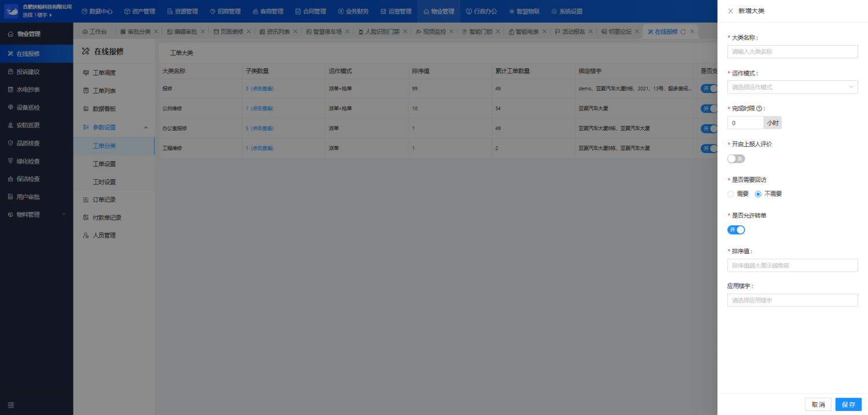
Task: Close the 邻里论坛 tab
Action: pyautogui.click(x=637, y=32)
